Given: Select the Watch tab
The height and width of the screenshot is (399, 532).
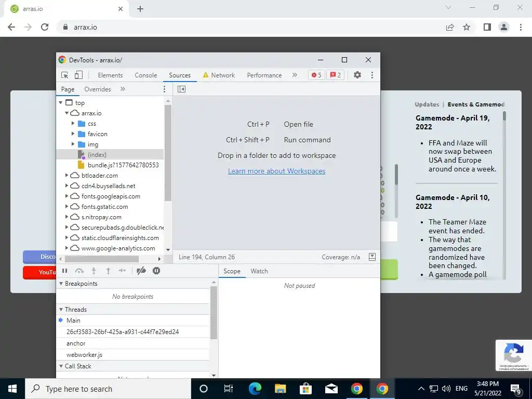Looking at the screenshot, I should click(259, 271).
